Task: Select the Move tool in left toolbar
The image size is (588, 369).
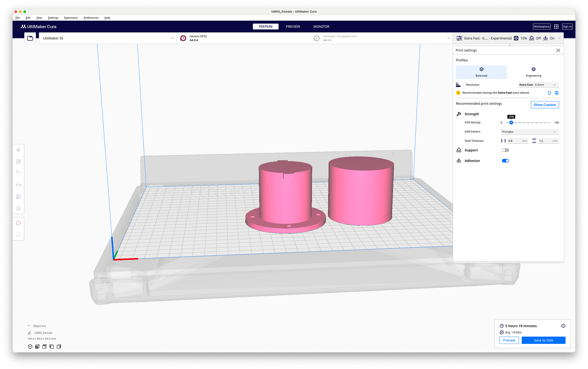Action: point(18,150)
